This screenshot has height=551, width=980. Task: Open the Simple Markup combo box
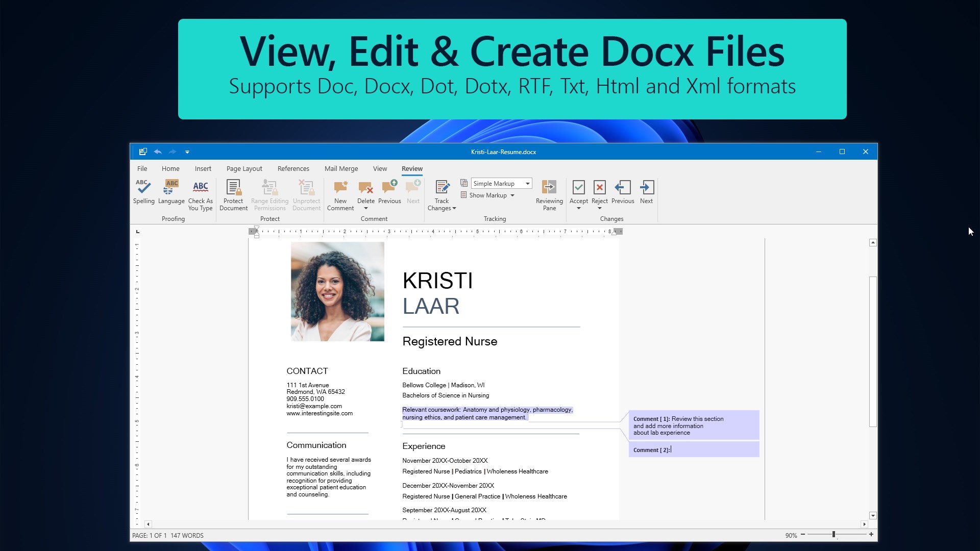[501, 184]
